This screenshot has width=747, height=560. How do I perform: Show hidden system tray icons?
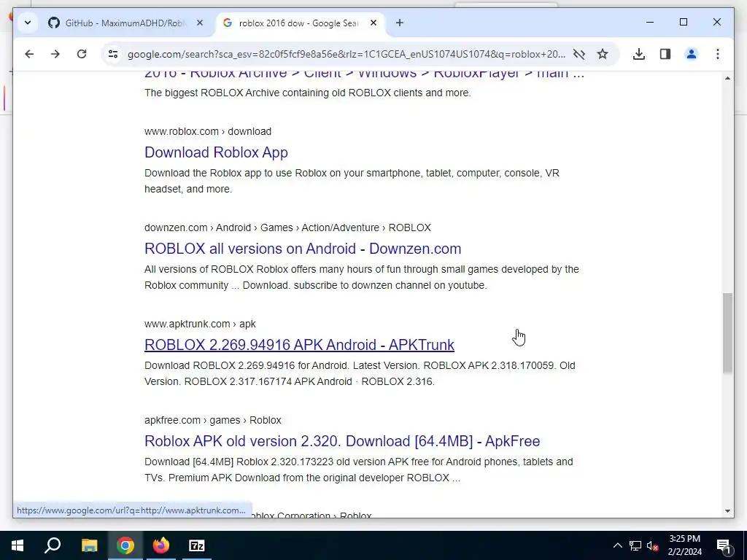617,545
